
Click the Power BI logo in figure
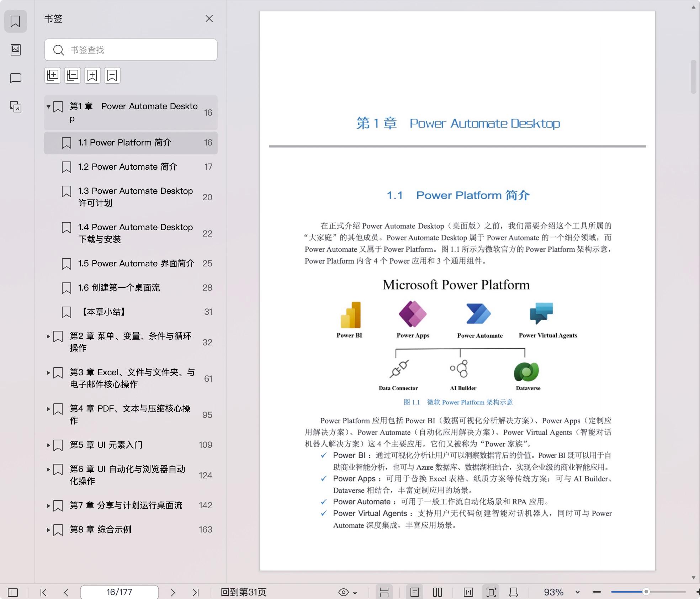pos(350,315)
